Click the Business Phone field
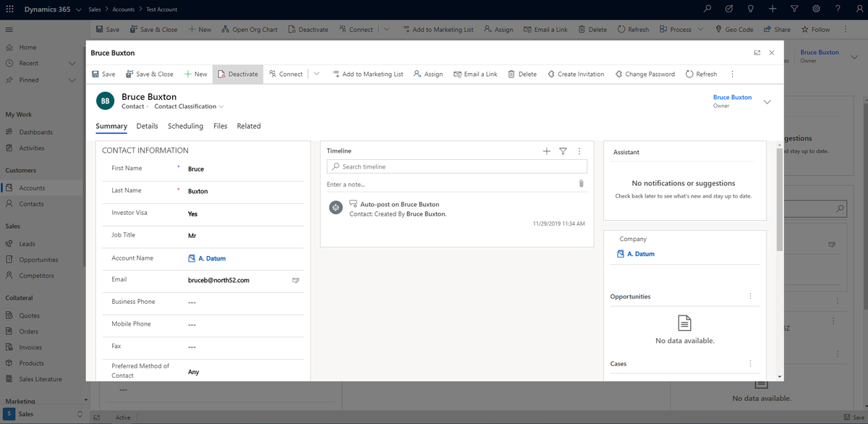 click(244, 302)
